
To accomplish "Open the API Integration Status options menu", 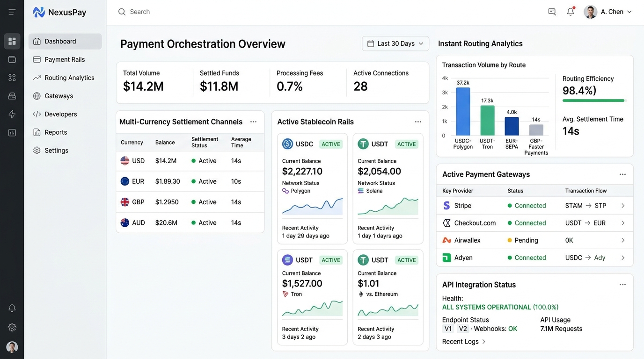I will 622,285.
